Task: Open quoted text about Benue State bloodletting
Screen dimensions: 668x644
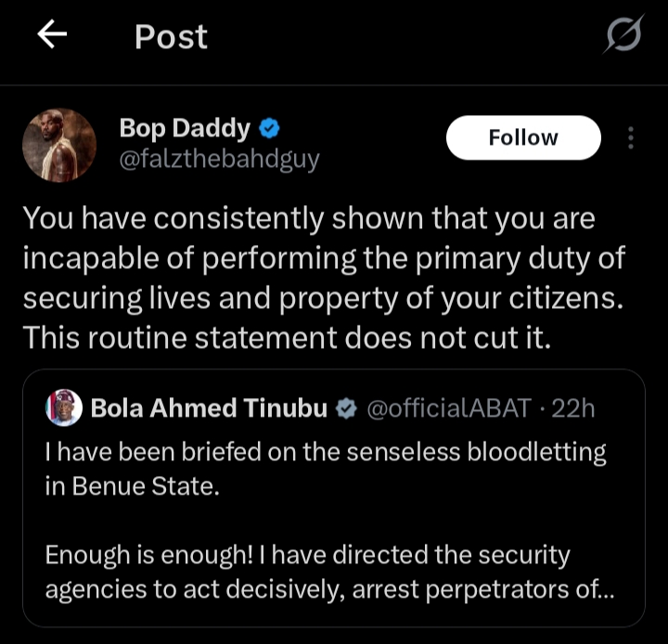Action: (x=326, y=469)
